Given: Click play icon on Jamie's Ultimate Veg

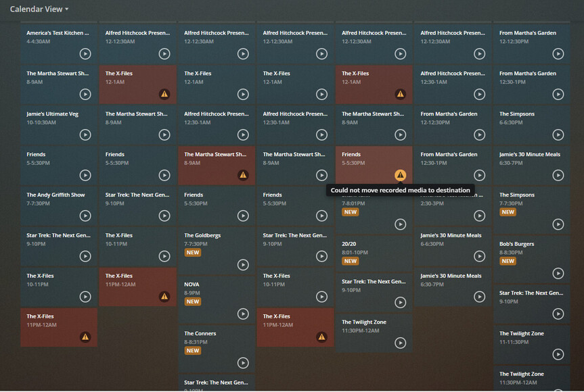Looking at the screenshot, I should pyautogui.click(x=85, y=134).
